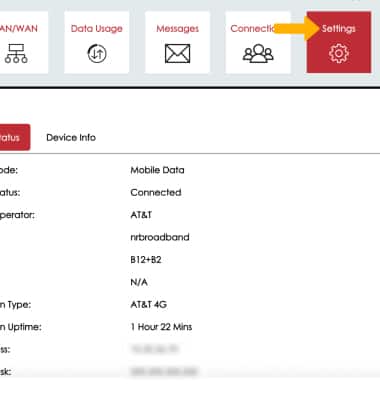380x400 pixels.
Task: Click the nrbroadband value
Action: 160,237
